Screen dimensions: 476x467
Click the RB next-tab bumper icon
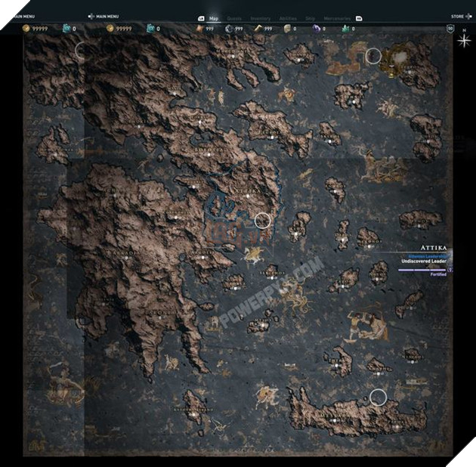point(359,19)
